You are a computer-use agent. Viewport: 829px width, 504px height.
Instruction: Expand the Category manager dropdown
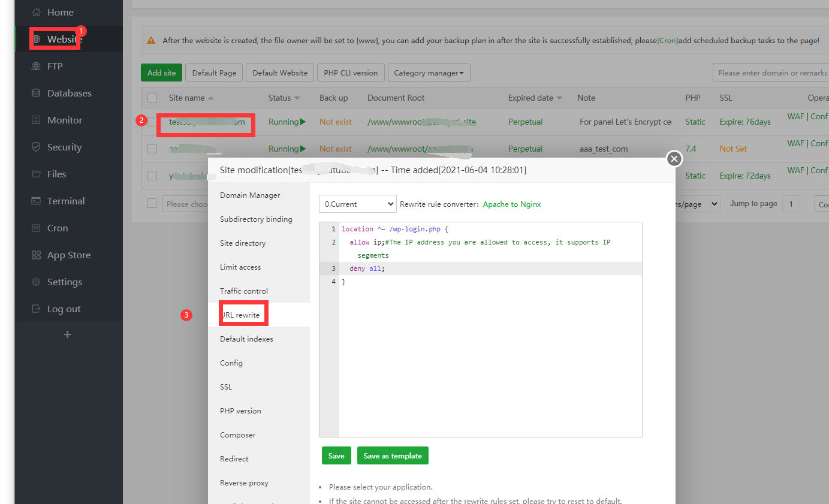[429, 73]
